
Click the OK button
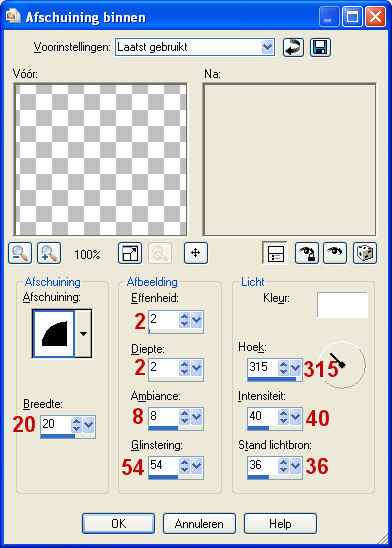(x=118, y=524)
